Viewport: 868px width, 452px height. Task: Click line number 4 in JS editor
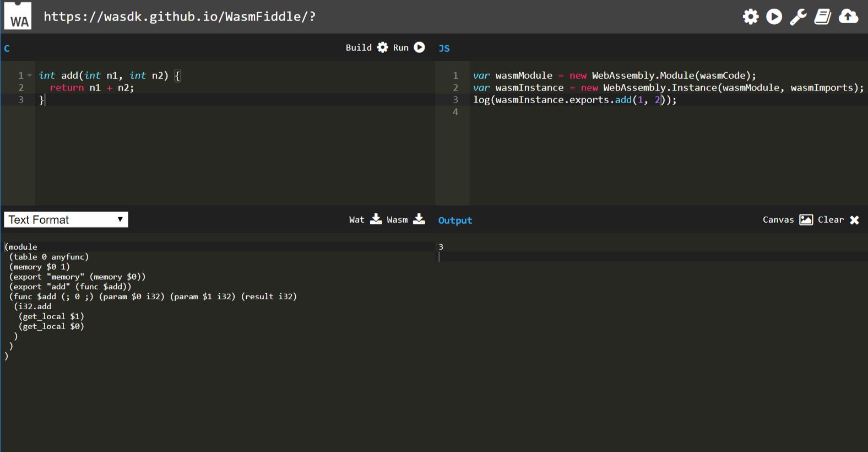[x=455, y=112]
